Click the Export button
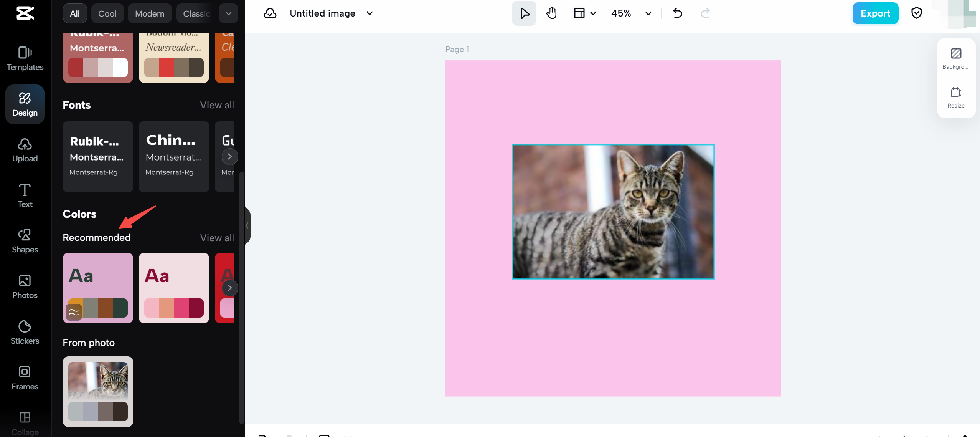Viewport: 980px width, 437px height. 875,13
